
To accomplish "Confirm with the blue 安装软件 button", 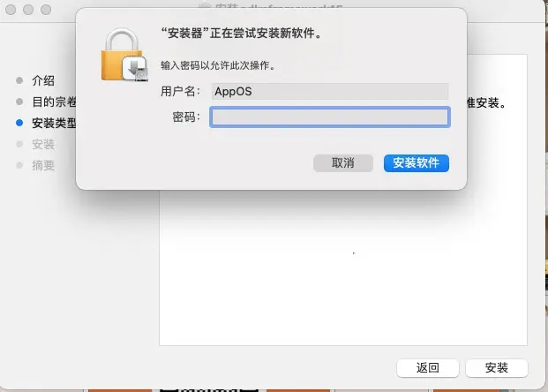I will [x=417, y=163].
